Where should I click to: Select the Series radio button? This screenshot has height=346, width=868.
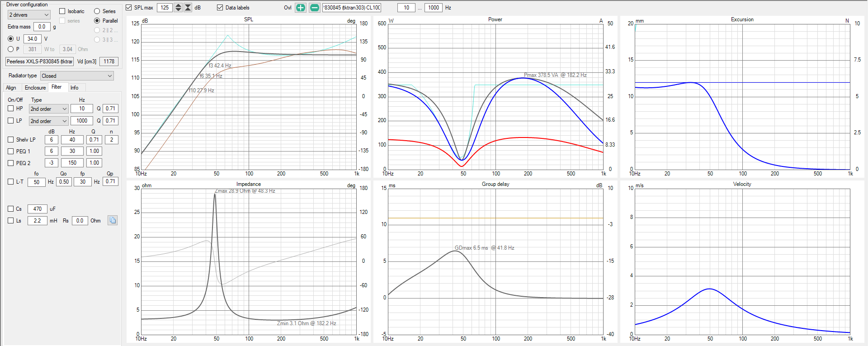pyautogui.click(x=97, y=11)
